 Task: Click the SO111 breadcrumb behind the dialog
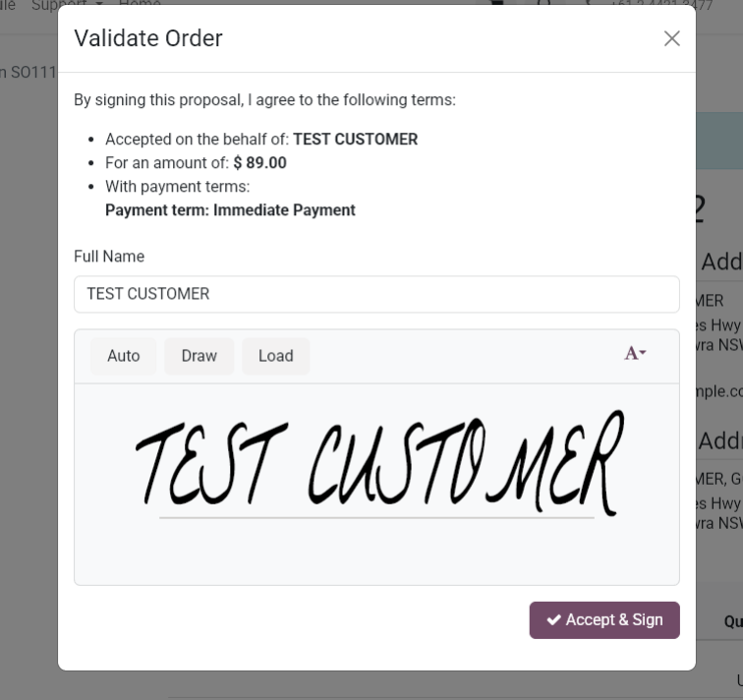[x=31, y=73]
